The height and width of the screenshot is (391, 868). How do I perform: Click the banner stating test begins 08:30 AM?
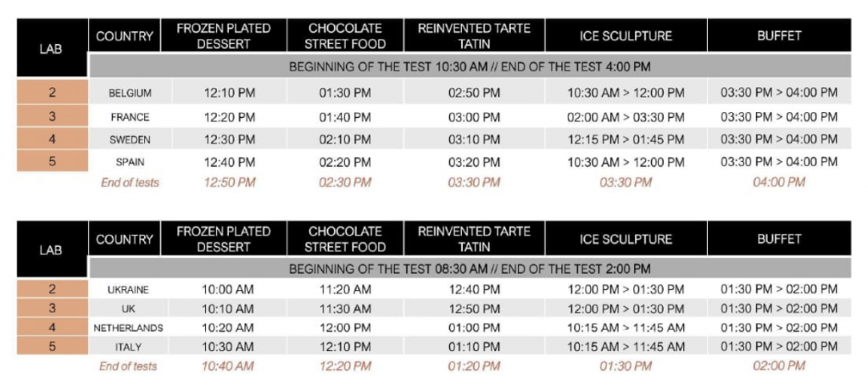470,270
